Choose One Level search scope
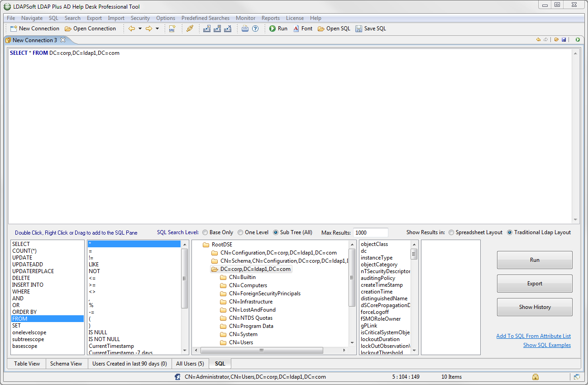The width and height of the screenshot is (588, 385). (240, 232)
